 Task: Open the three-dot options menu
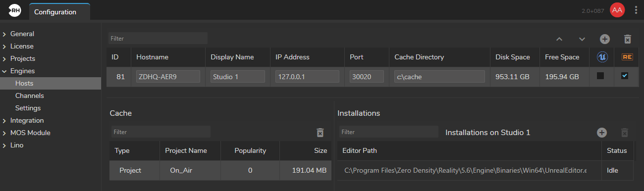coord(636,10)
